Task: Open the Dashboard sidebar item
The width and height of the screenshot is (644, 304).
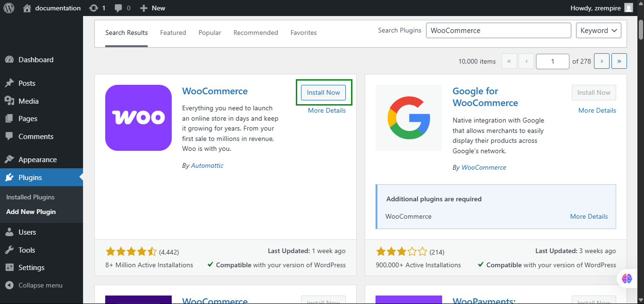Action: 35,60
